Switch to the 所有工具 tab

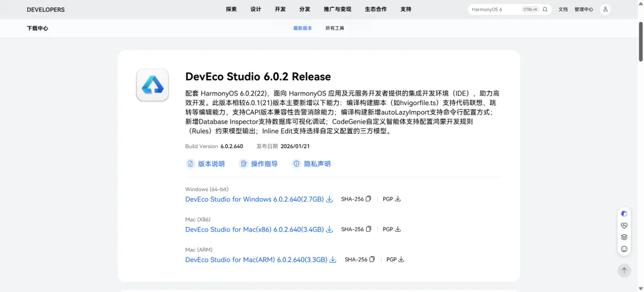tap(335, 29)
